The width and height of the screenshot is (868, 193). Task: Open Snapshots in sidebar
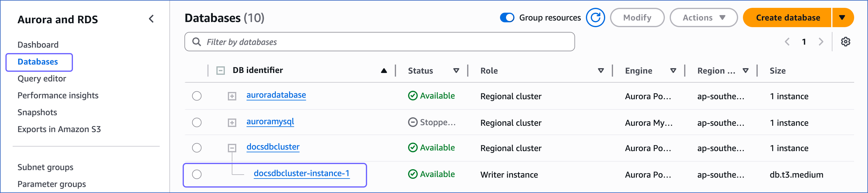37,112
